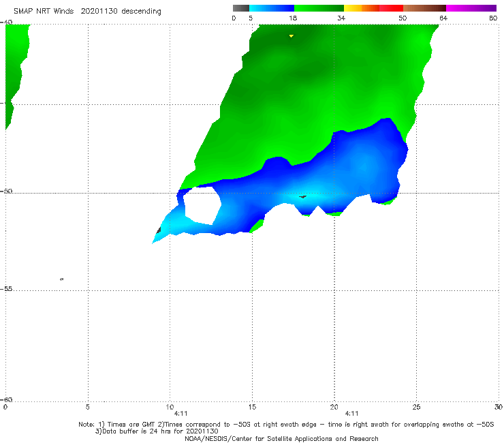Click the white data gap hole in the blue swath

pos(202,205)
